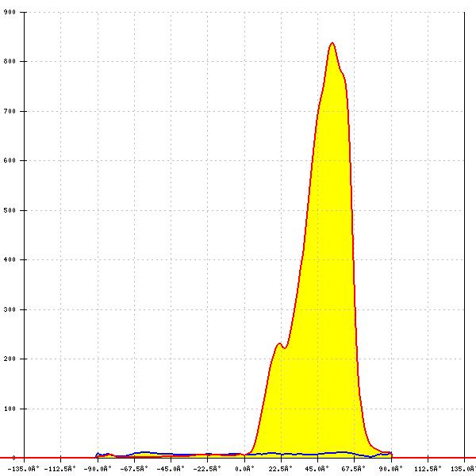Click the -67.5 x-axis label
The image size is (476, 476).
point(134,469)
